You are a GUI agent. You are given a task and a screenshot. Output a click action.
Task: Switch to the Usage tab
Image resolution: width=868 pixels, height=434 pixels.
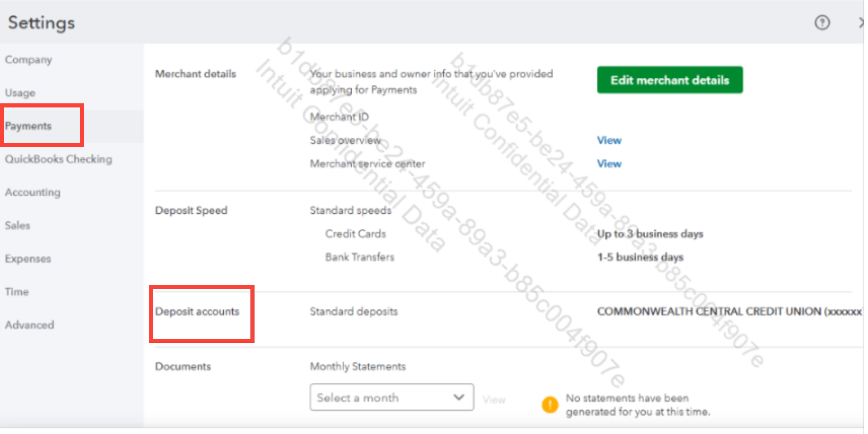click(20, 93)
